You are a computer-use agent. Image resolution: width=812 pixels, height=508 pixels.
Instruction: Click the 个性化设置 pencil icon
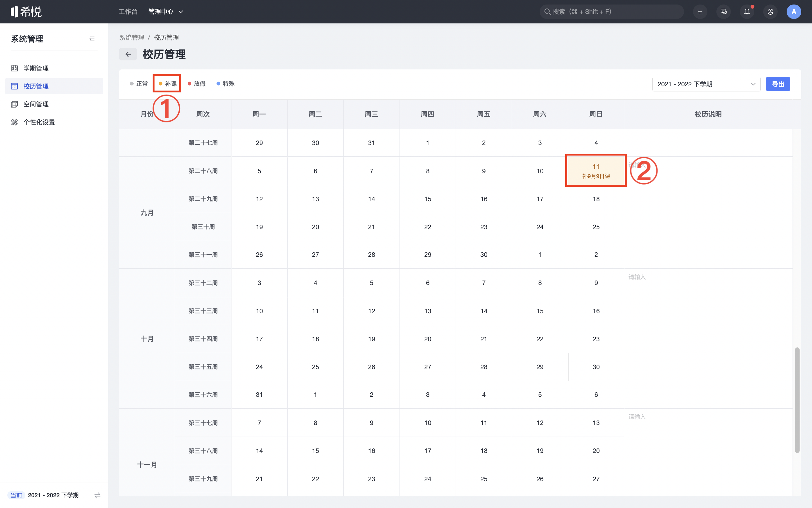tap(14, 122)
